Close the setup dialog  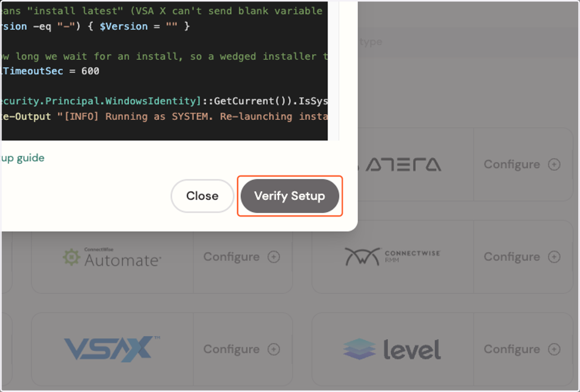coord(203,196)
